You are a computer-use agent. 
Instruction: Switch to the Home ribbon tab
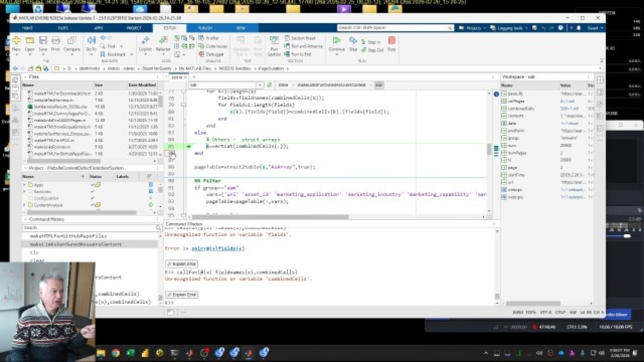click(x=28, y=28)
